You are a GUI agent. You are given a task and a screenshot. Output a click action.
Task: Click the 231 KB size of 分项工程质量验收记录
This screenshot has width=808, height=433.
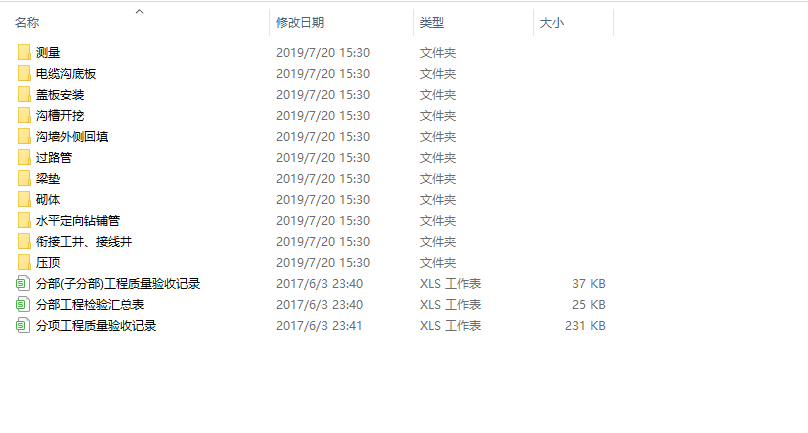click(585, 326)
